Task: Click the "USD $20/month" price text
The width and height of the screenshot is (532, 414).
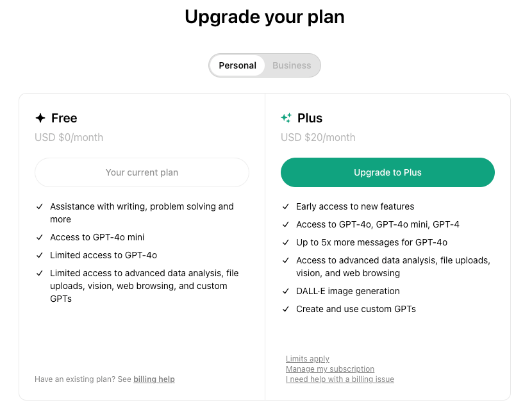Action: (318, 137)
